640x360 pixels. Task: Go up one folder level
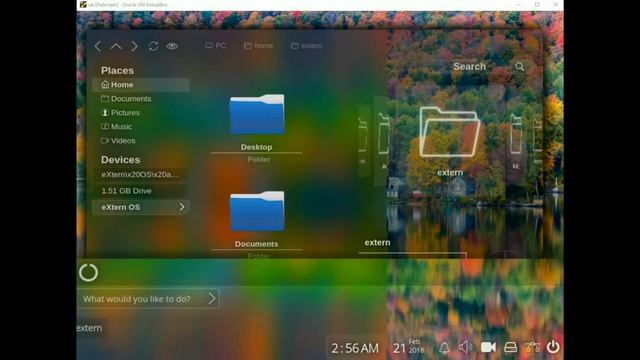pyautogui.click(x=116, y=46)
